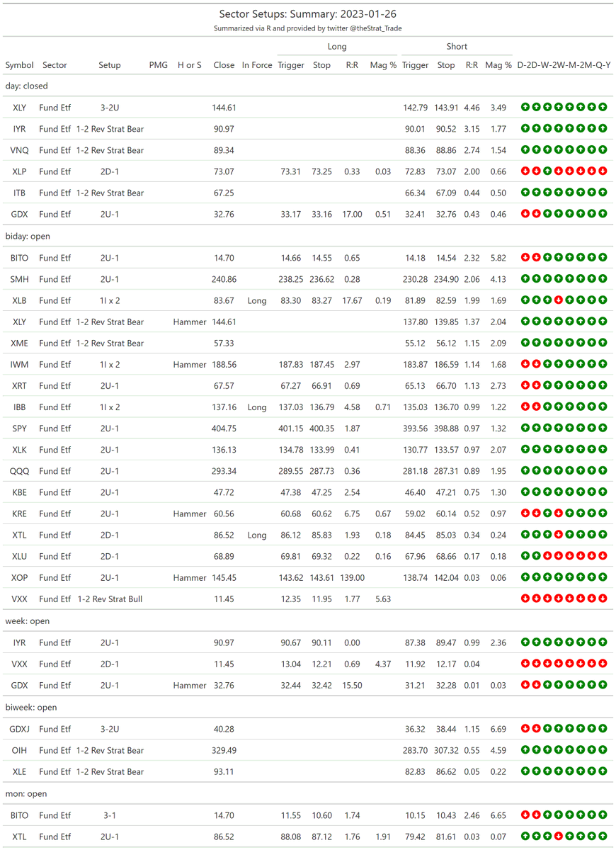Click OIH row's last green Y arrow

point(603,750)
